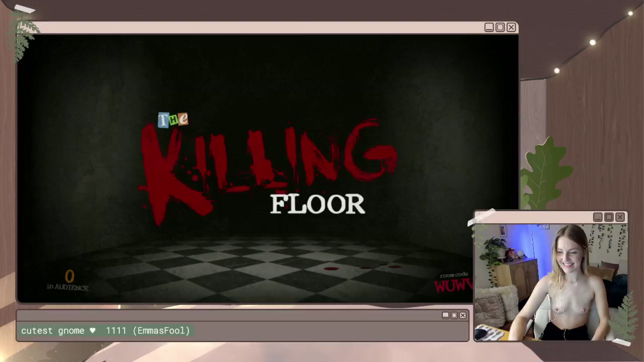Click the 'cutest gnome 1111 (EmmasFool)' ticker text
Viewport: 644px width, 362px height.
tap(105, 331)
